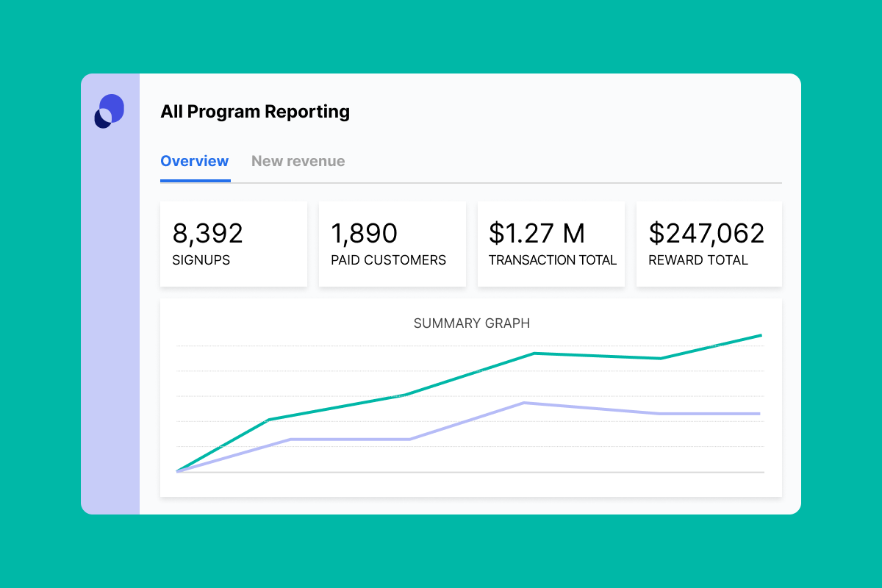882x588 pixels.
Task: Click the Transaction Total card
Action: [551, 243]
